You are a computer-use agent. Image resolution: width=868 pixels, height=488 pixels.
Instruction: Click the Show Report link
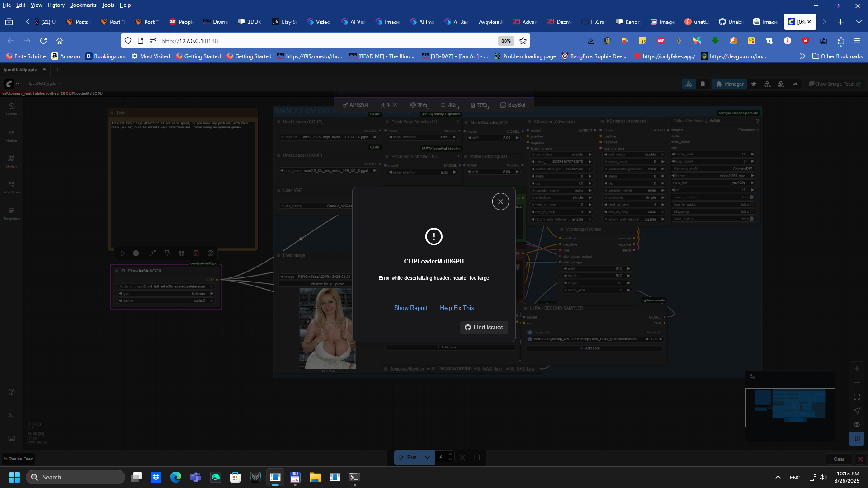(x=410, y=308)
